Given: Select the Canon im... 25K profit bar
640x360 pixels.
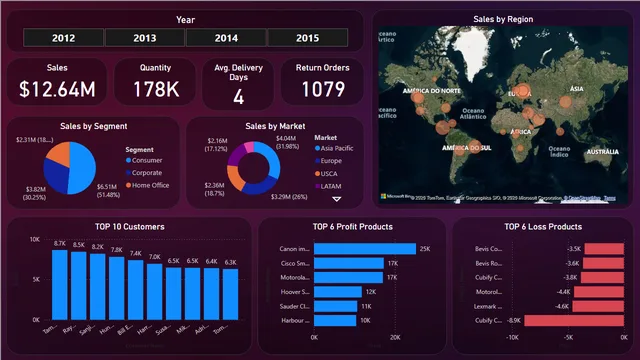Looking at the screenshot, I should [x=365, y=249].
